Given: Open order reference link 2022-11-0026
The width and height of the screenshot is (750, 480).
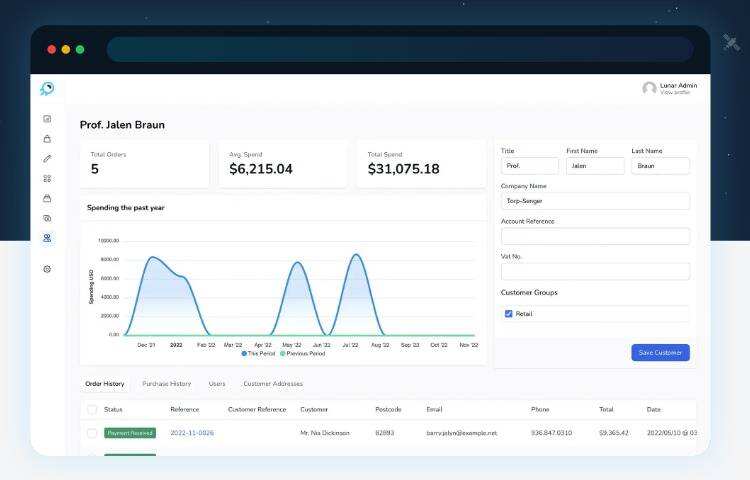Looking at the screenshot, I should pyautogui.click(x=192, y=433).
